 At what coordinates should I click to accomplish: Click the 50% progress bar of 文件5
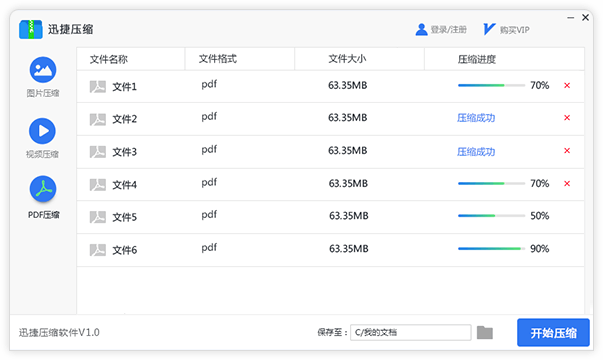pos(491,216)
